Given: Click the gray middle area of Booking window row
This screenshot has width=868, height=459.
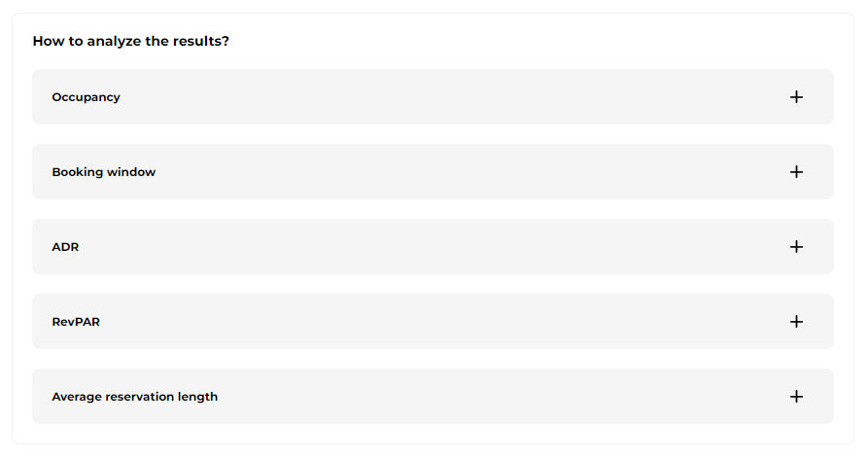Looking at the screenshot, I should click(433, 172).
